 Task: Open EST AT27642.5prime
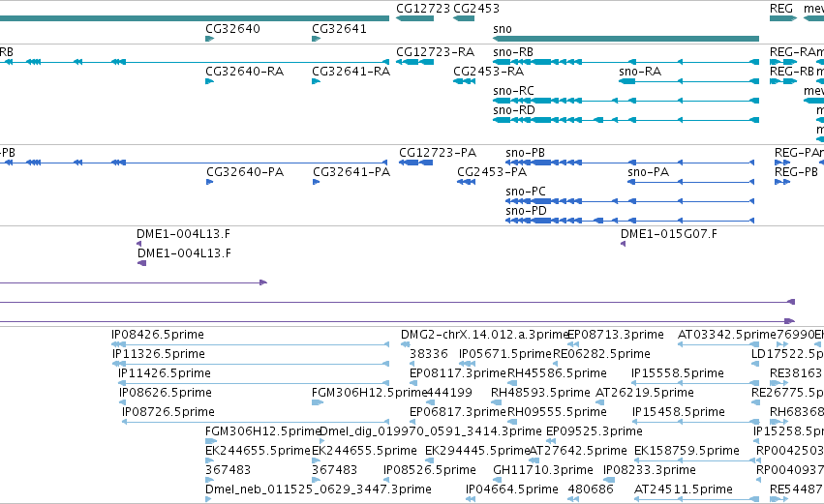point(578,452)
